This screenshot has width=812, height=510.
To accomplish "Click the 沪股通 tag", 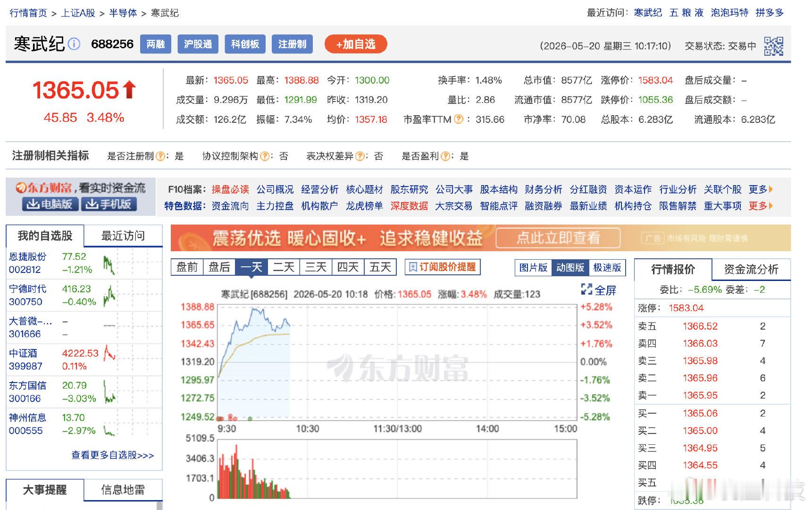I will click(x=198, y=44).
